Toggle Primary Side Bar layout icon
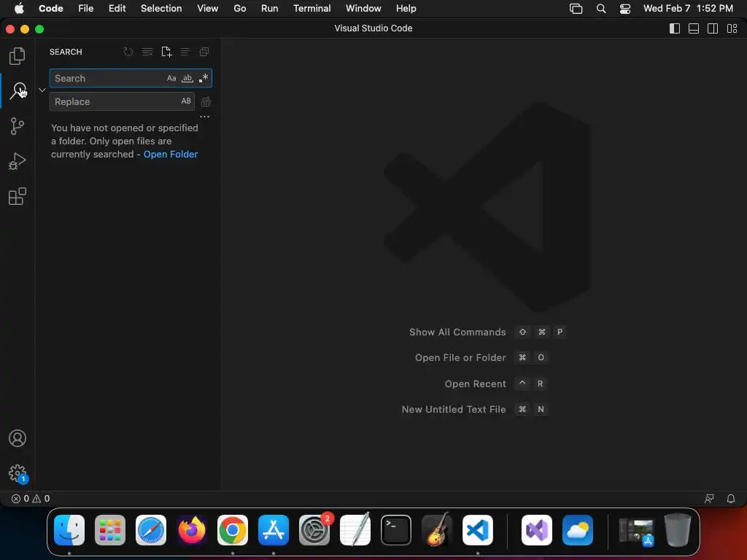Screen dimensions: 747x560 pyautogui.click(x=675, y=28)
